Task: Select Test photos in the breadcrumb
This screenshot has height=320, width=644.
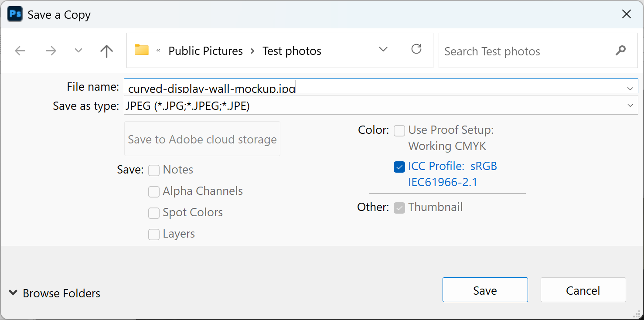Action: (292, 51)
